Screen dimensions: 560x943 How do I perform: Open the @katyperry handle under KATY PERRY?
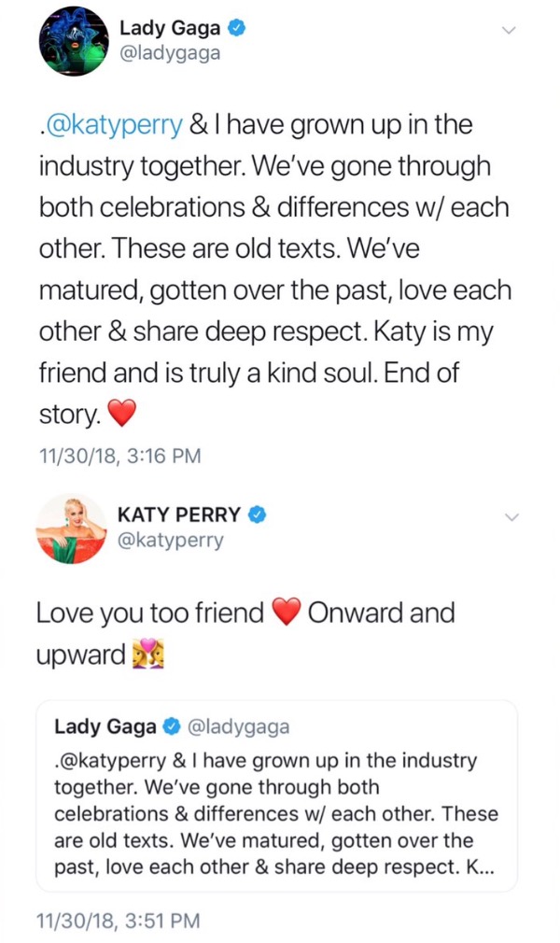point(170,541)
